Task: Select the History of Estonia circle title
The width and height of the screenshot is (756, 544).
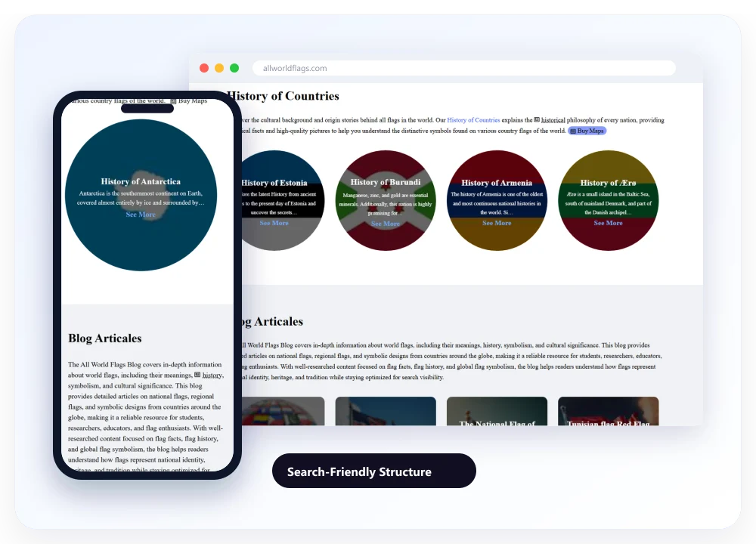Action: [274, 183]
